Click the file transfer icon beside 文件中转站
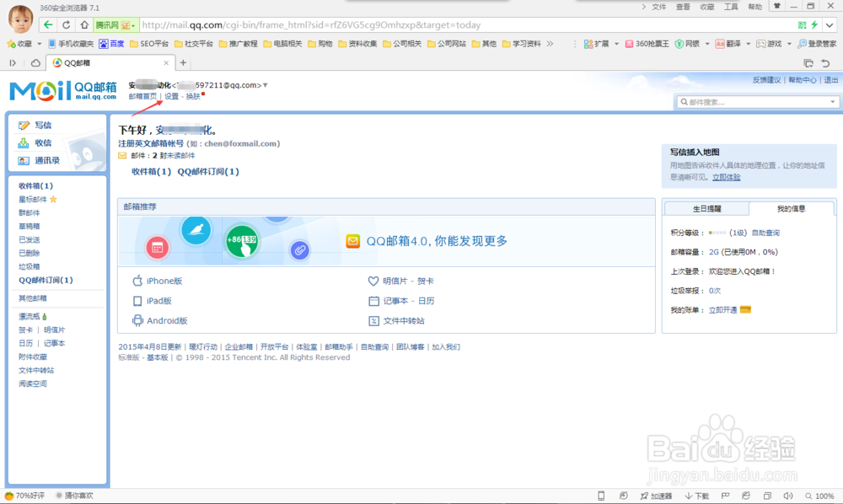The width and height of the screenshot is (843, 504). [373, 321]
